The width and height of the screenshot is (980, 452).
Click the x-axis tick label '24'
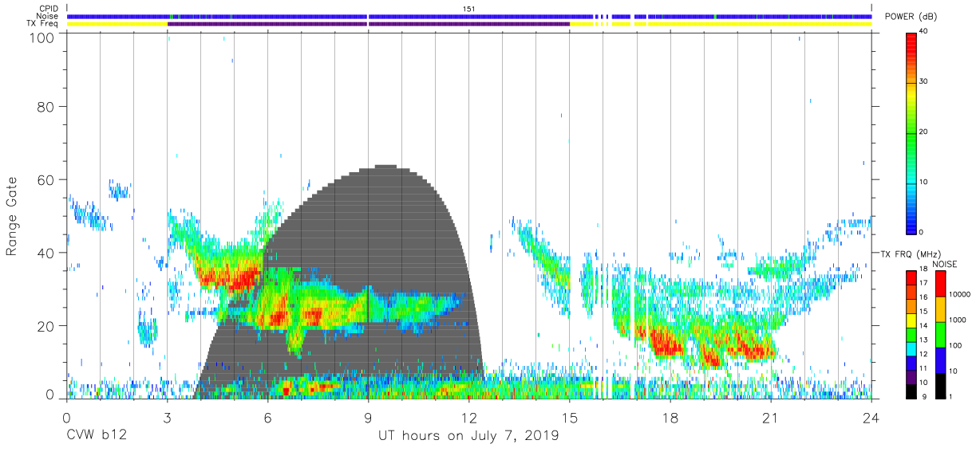871,416
